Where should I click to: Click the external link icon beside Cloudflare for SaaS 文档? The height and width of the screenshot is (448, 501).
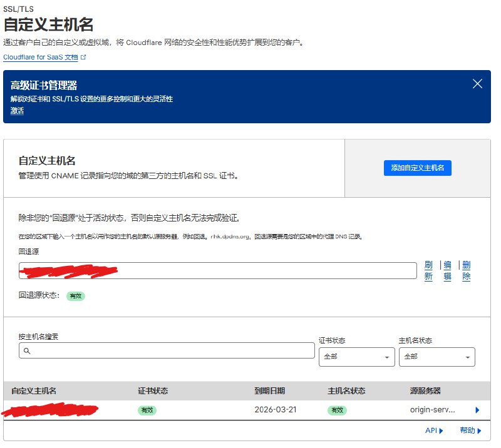click(x=83, y=57)
